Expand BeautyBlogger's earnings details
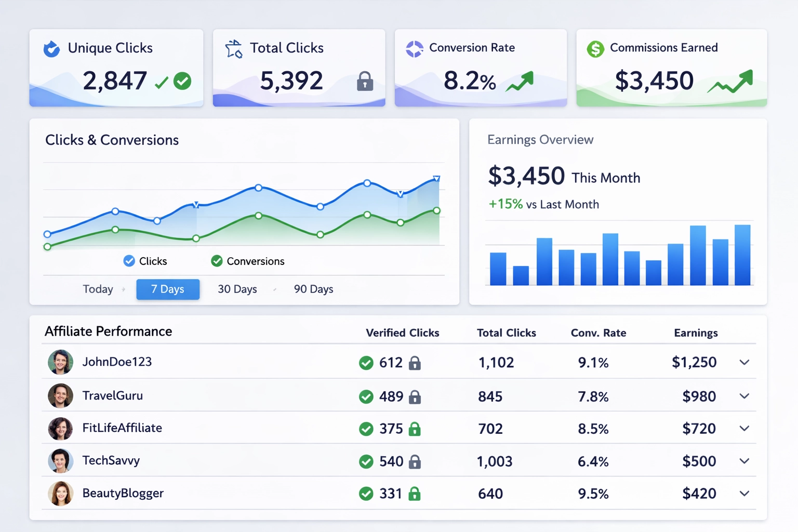The image size is (798, 532). pyautogui.click(x=744, y=493)
